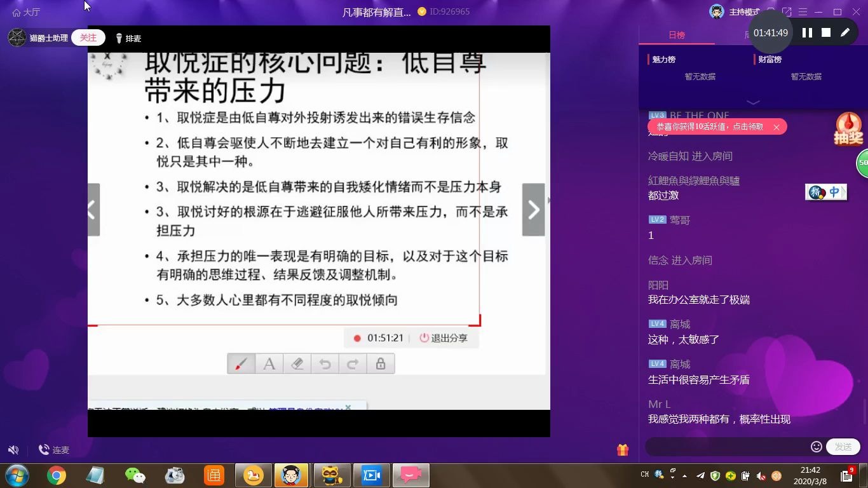
Task: Open the emoji smiley picker
Action: click(817, 447)
